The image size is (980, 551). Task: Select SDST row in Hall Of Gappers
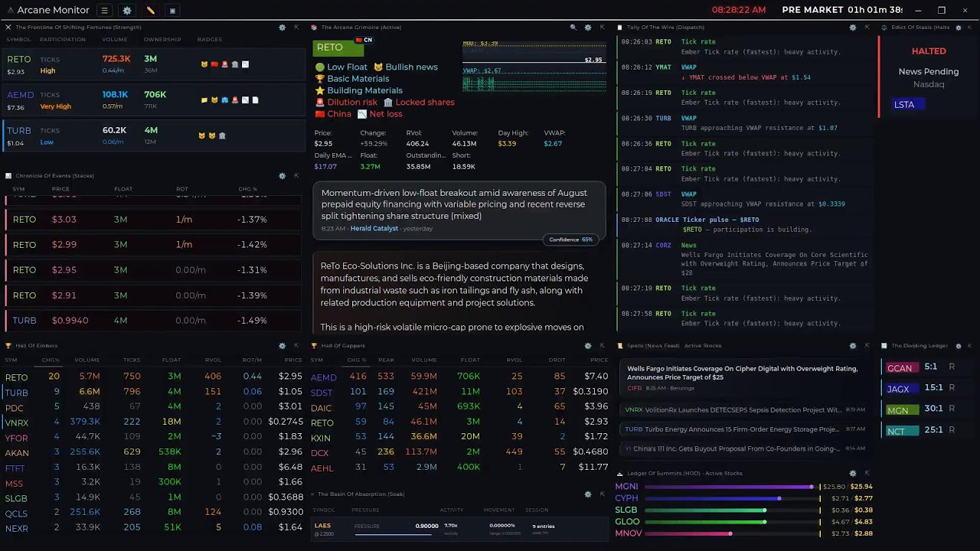coord(459,392)
